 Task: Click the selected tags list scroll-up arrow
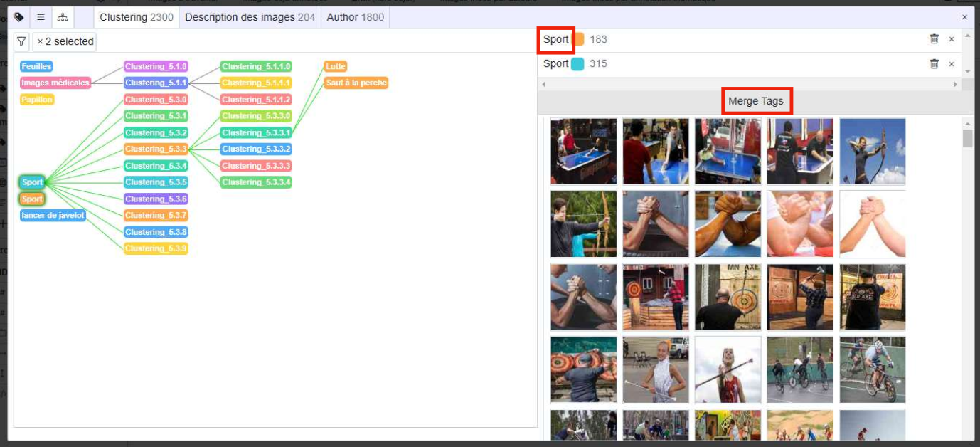967,35
